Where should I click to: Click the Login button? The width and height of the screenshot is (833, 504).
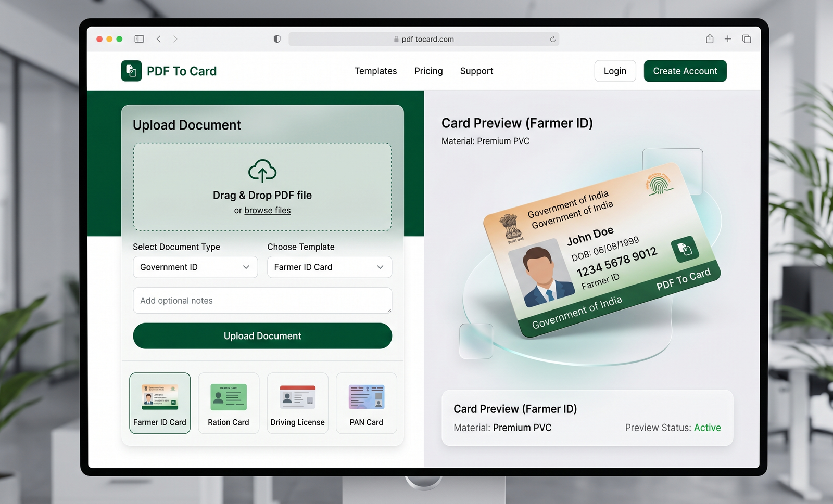click(615, 71)
